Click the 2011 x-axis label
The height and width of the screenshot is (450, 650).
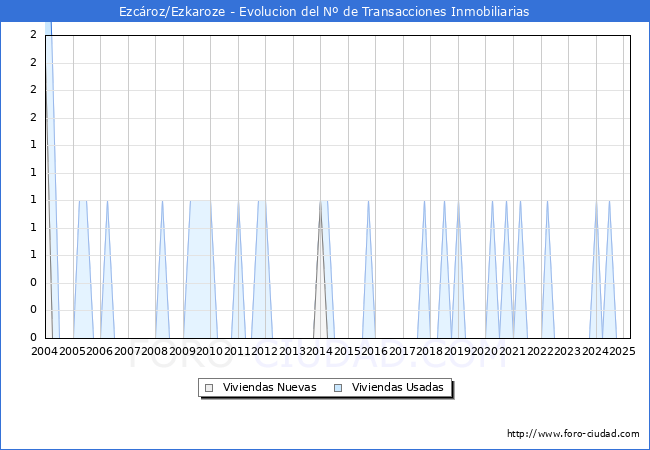(237, 351)
